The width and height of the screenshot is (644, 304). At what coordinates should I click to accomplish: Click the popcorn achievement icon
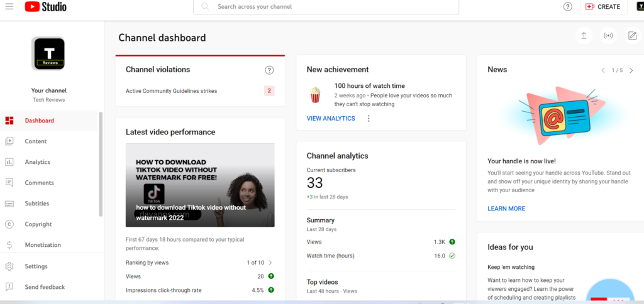(x=315, y=95)
